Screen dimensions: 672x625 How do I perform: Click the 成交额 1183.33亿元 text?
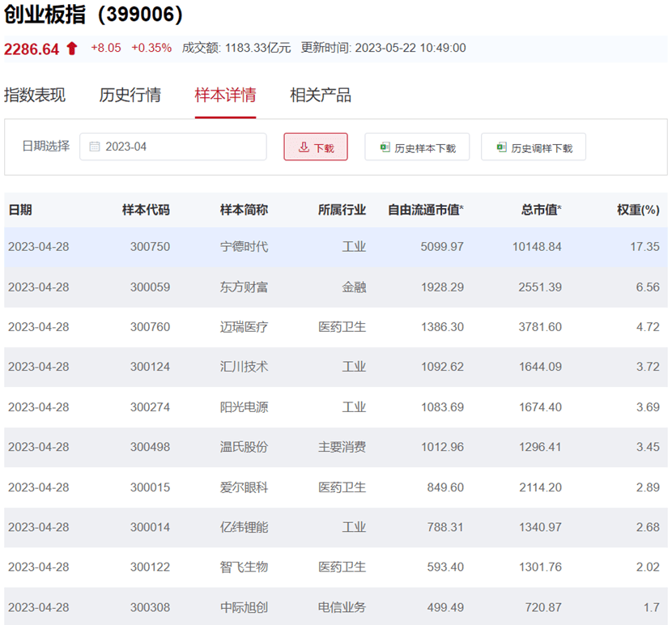[x=236, y=48]
